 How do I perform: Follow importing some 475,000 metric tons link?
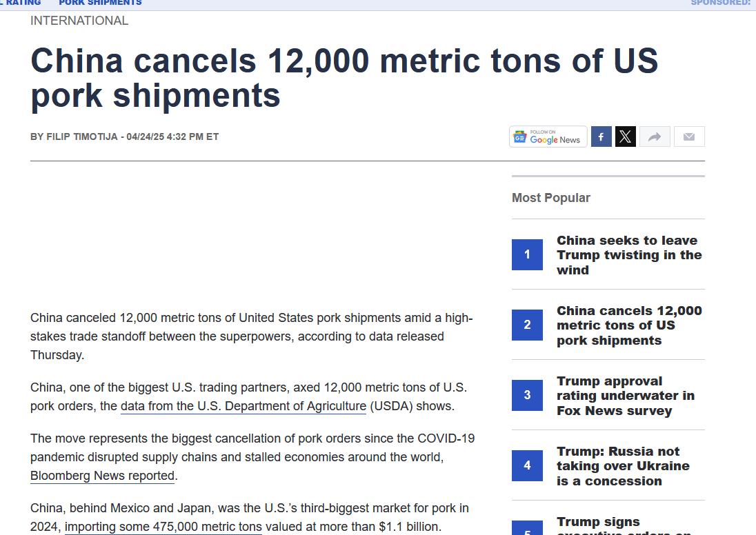[x=163, y=527]
